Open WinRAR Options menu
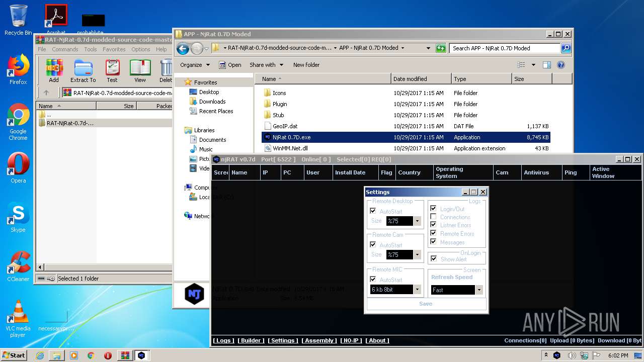 [x=141, y=49]
